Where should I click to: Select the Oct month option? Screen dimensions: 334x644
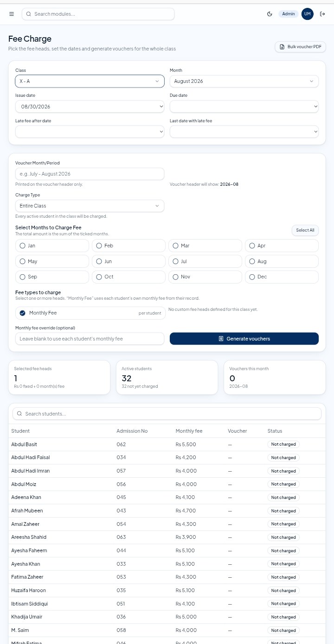128,277
